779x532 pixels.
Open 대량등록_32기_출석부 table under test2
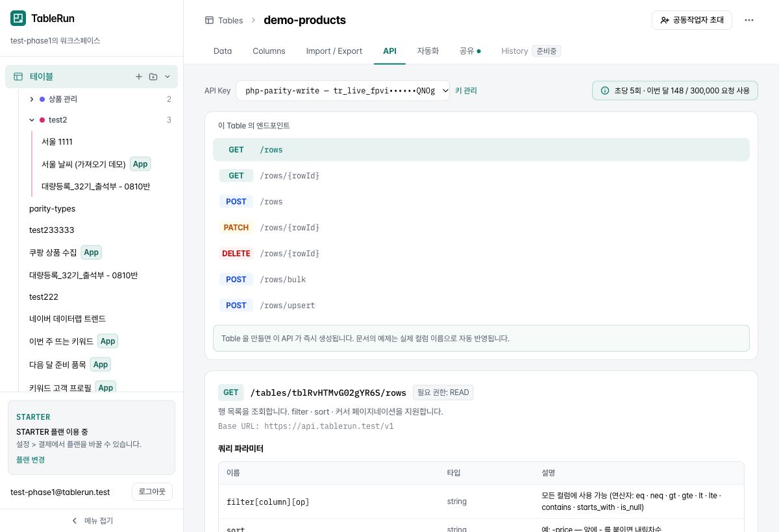tap(95, 186)
